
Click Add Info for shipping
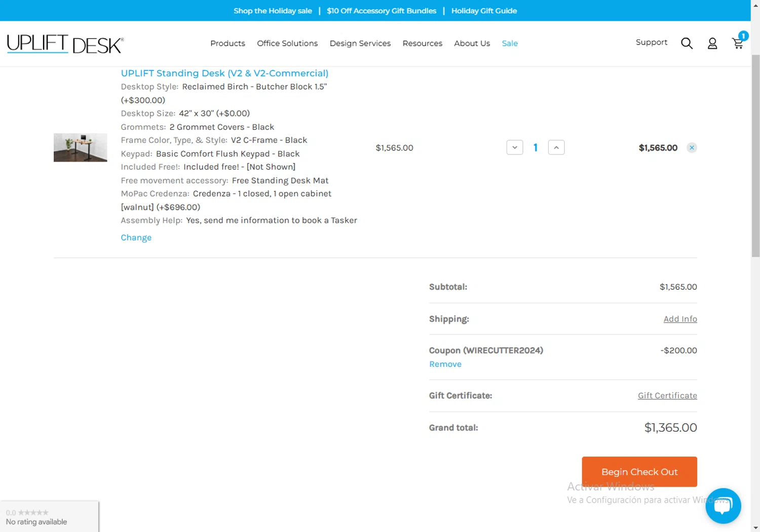(680, 319)
